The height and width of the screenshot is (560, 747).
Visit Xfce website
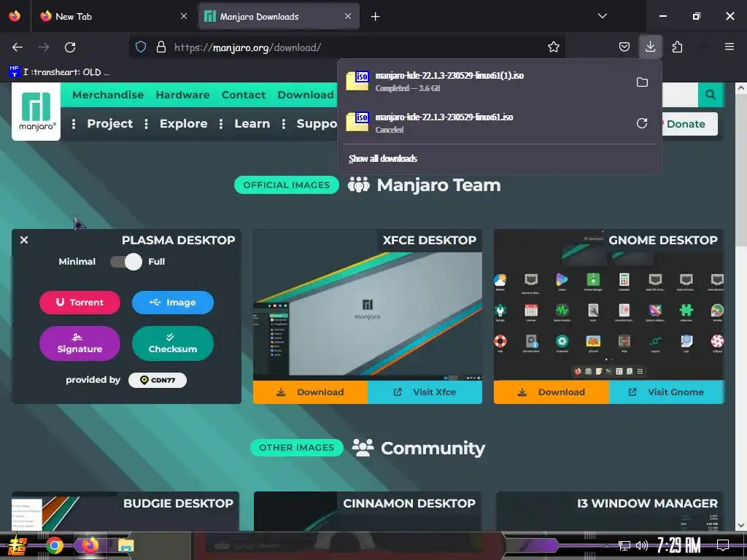click(425, 392)
